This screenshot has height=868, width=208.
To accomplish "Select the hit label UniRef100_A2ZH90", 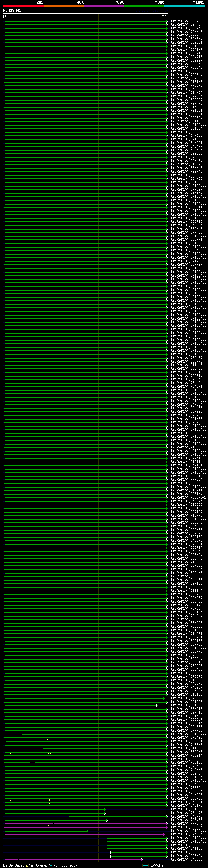I will (x=187, y=856).
